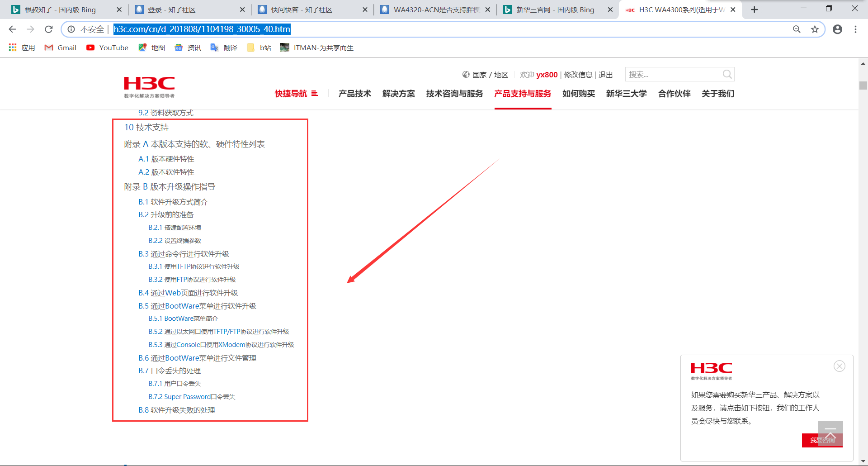Screen dimensions: 868x466
Task: Open the Chrome three-dot menu
Action: pos(855,29)
